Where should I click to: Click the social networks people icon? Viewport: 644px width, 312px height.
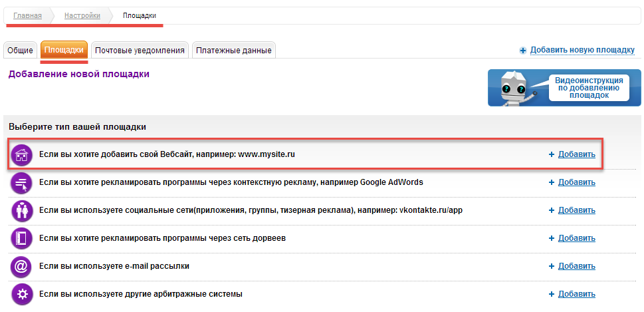[x=22, y=210]
